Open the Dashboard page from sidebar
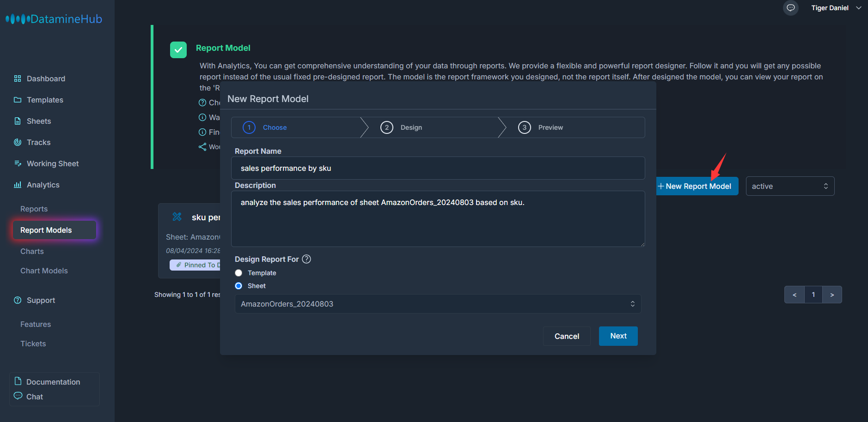868x422 pixels. tap(46, 78)
